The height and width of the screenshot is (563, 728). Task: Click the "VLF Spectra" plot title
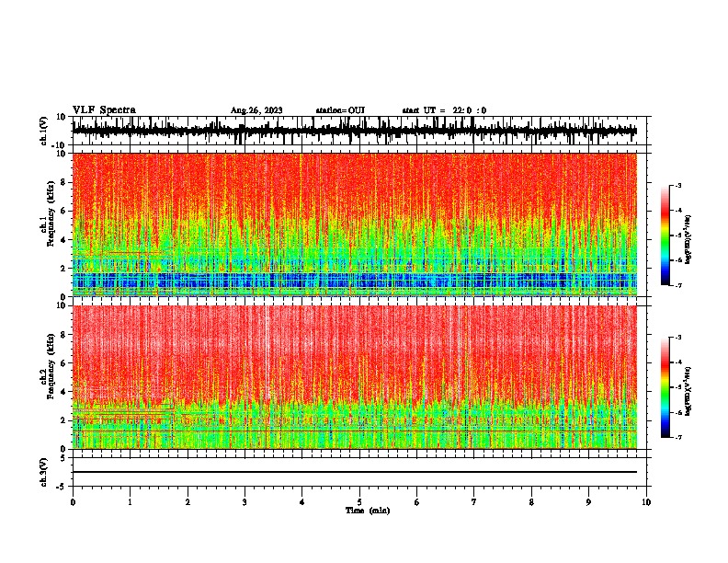tap(104, 110)
